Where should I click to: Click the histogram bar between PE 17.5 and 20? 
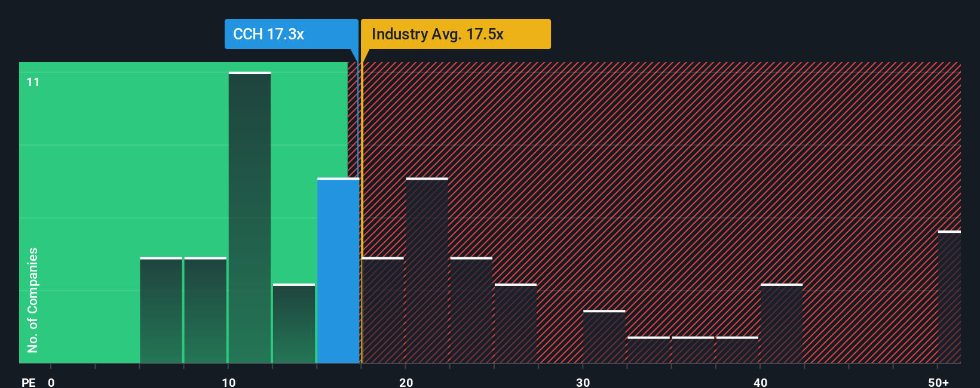click(x=383, y=310)
